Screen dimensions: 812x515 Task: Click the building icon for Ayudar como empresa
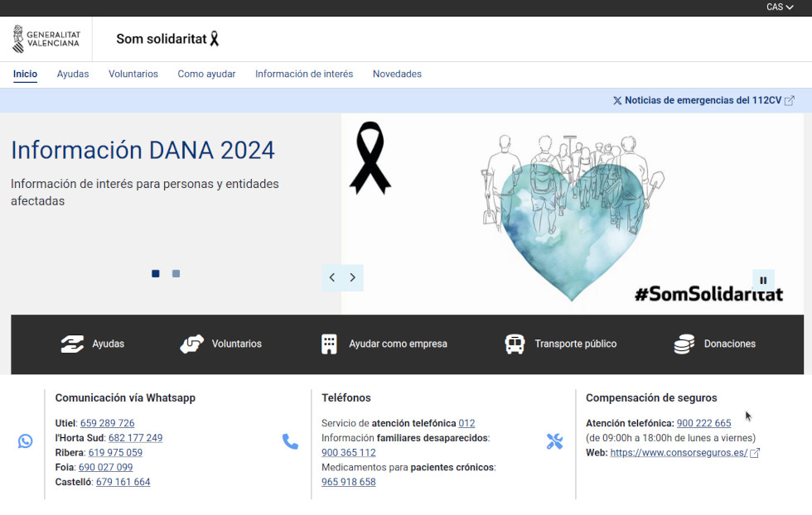point(329,344)
